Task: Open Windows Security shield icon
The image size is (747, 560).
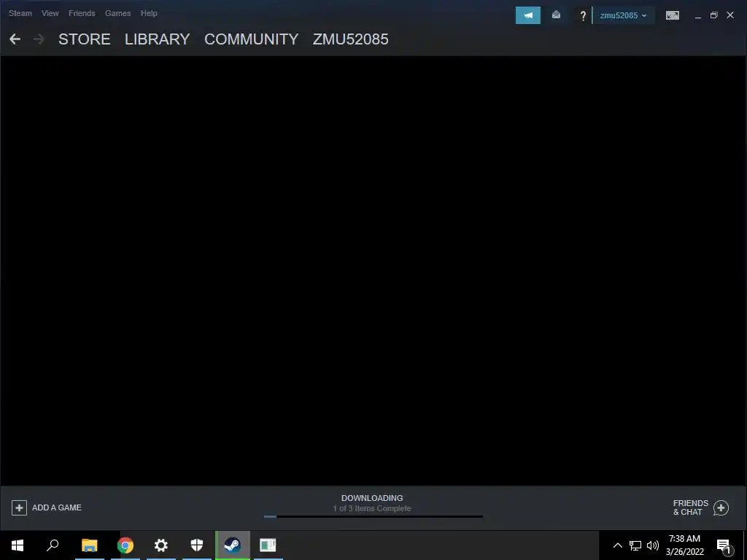Action: point(197,545)
